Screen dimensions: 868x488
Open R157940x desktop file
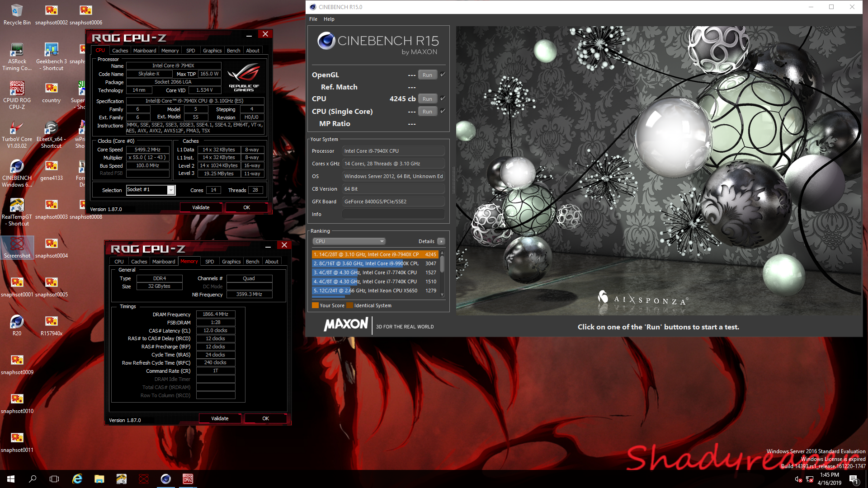(x=52, y=325)
